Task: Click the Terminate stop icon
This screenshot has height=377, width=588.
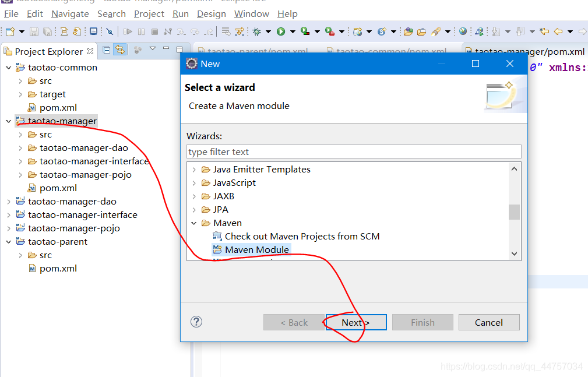Action: (154, 31)
